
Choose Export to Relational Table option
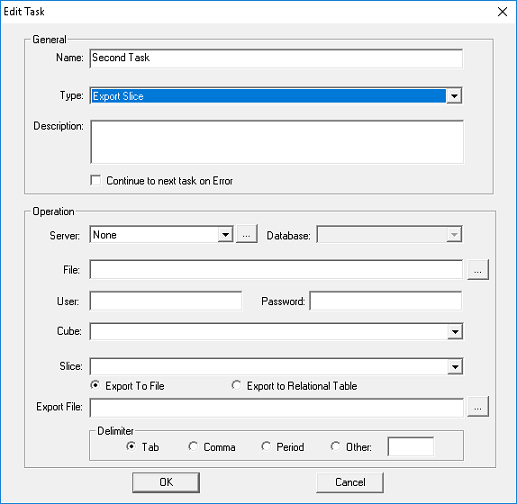236,385
